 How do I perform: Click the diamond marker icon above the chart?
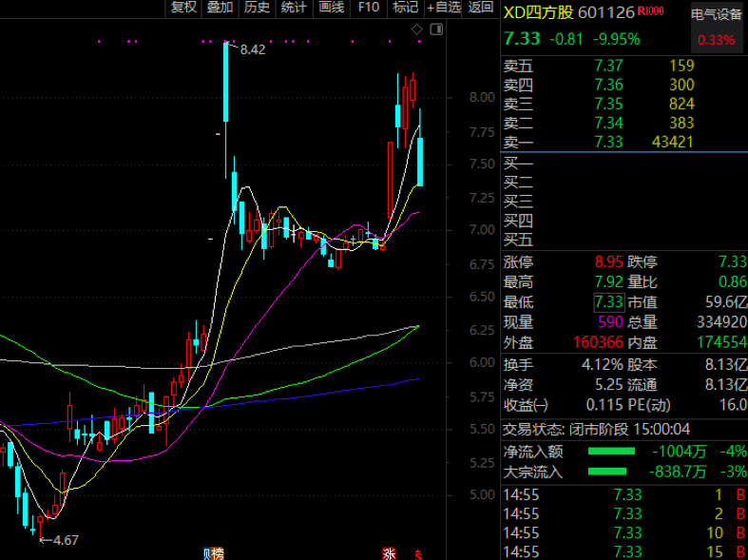click(x=416, y=30)
